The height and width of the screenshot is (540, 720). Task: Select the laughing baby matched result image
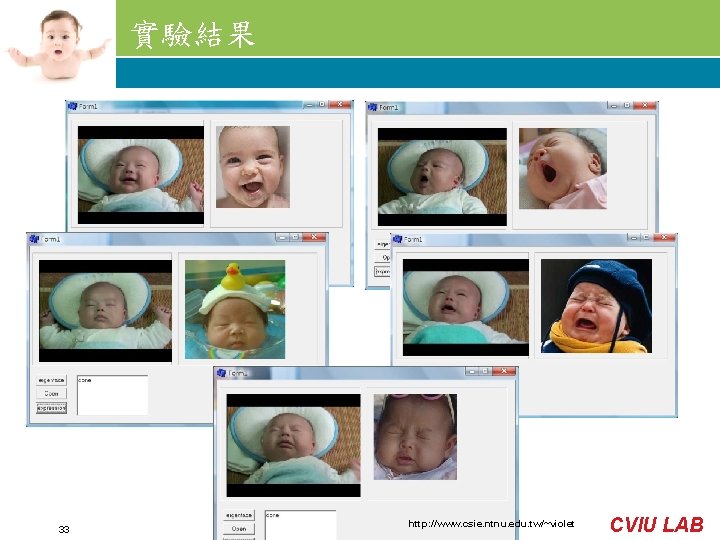tap(253, 167)
